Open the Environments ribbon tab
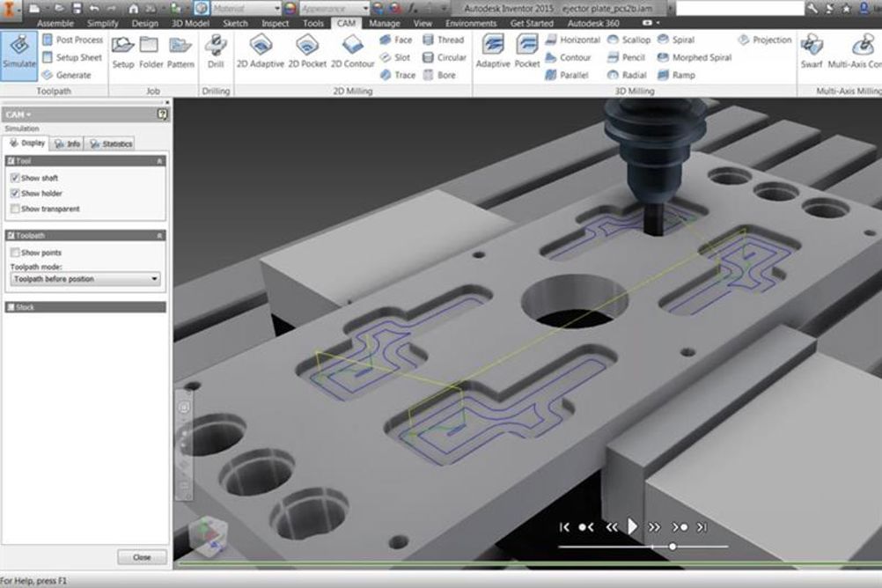Screen dimensions: 882x588 tap(470, 23)
